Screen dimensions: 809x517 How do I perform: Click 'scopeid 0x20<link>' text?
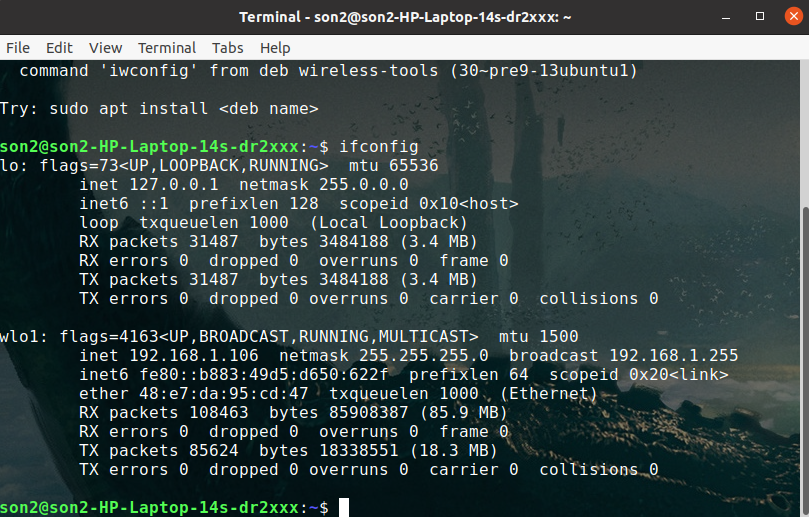pos(639,375)
